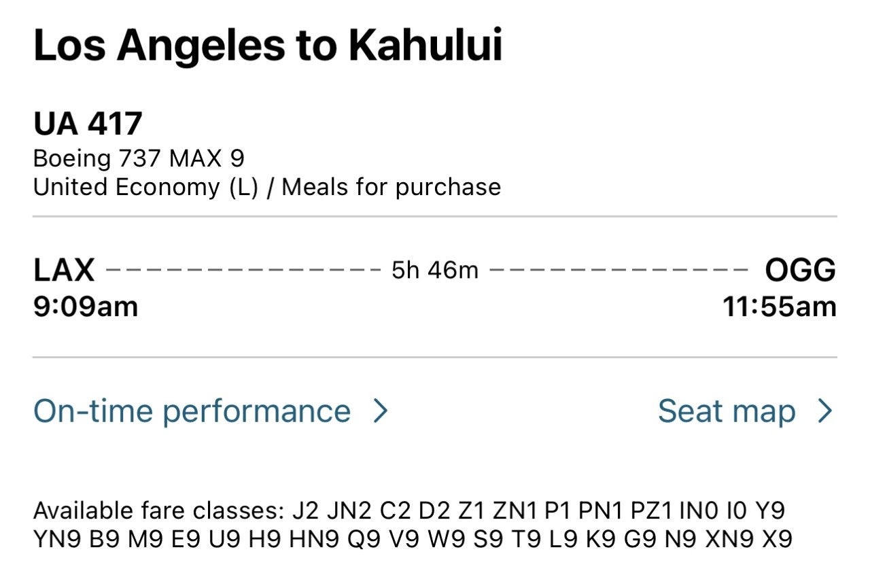Select the United Economy meal info line
The height and width of the screenshot is (588, 870).
tap(267, 186)
